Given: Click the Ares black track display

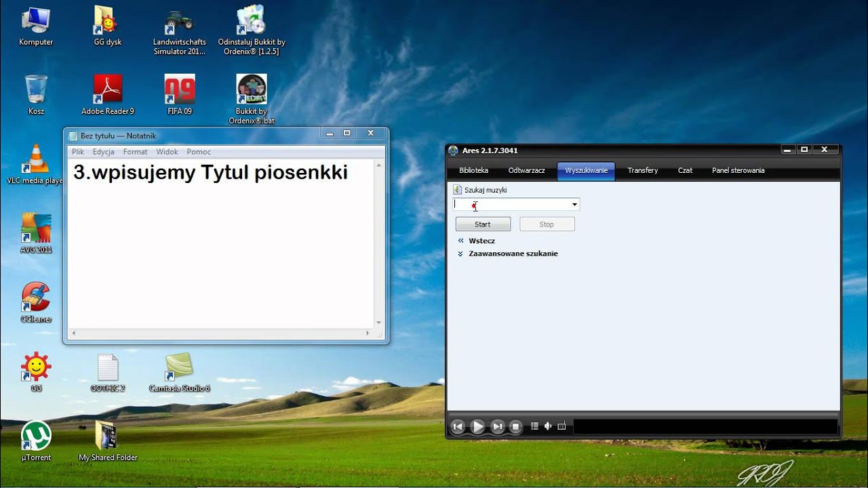Looking at the screenshot, I should [706, 426].
